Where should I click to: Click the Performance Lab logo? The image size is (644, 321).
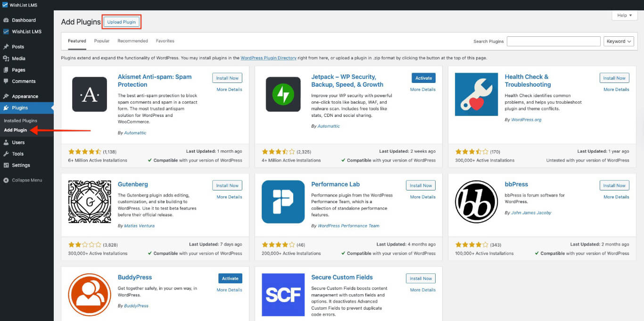tap(283, 202)
